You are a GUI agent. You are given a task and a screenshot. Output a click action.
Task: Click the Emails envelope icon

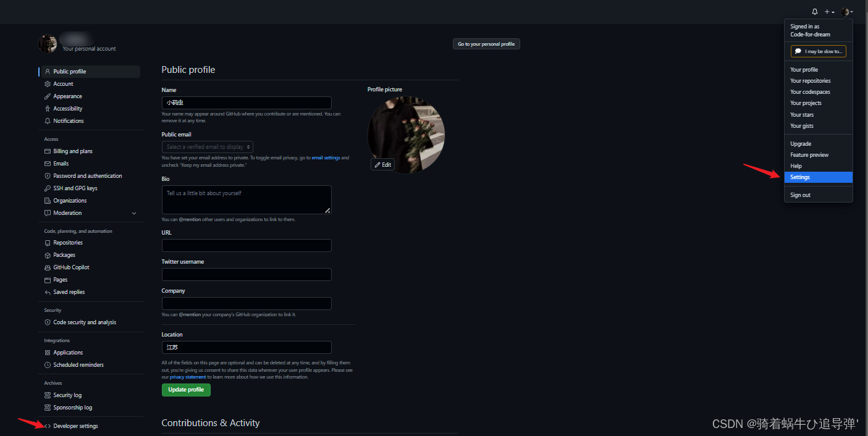coord(48,164)
